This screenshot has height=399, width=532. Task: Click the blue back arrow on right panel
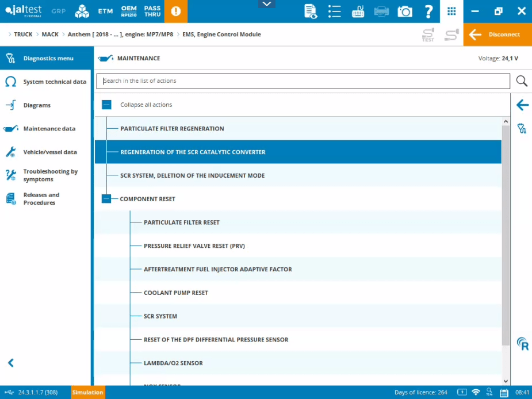pos(522,105)
